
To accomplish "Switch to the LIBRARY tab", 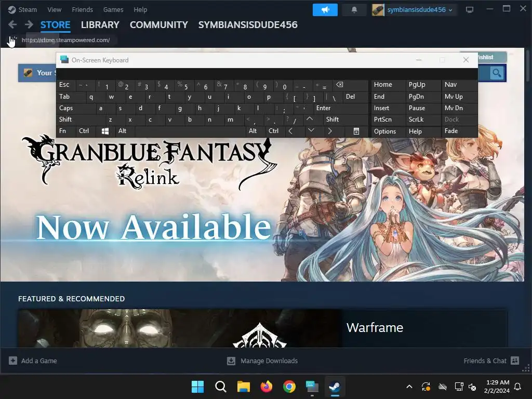I will point(100,25).
